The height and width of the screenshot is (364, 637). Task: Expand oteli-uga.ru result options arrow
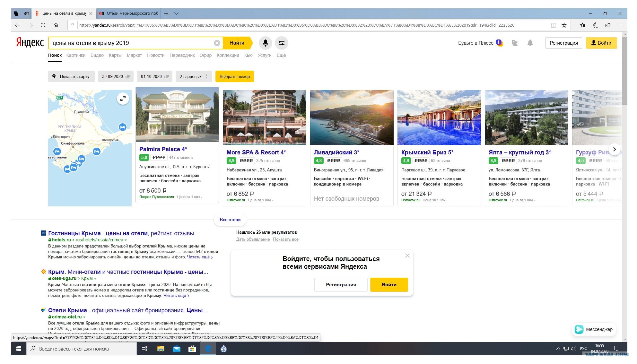tap(95, 279)
